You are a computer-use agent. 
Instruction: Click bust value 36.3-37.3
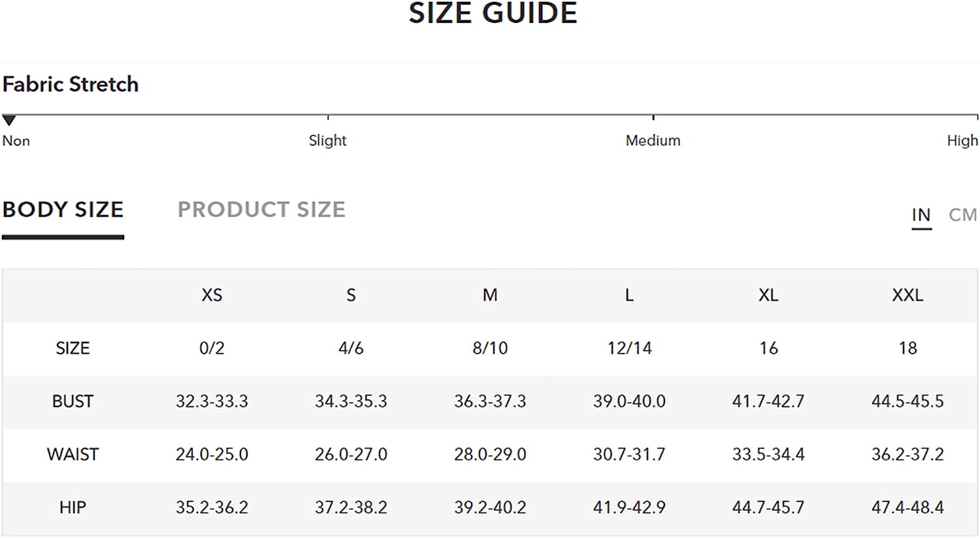click(x=490, y=401)
